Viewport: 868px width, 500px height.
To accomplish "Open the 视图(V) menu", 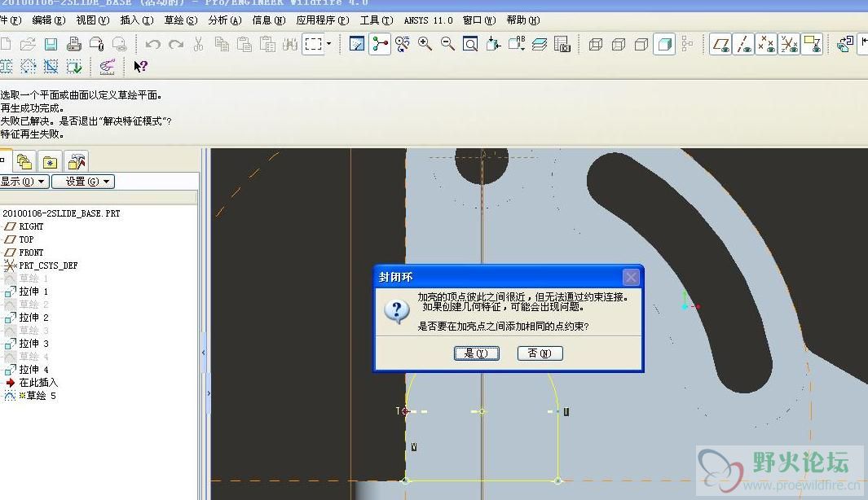I will [x=92, y=20].
